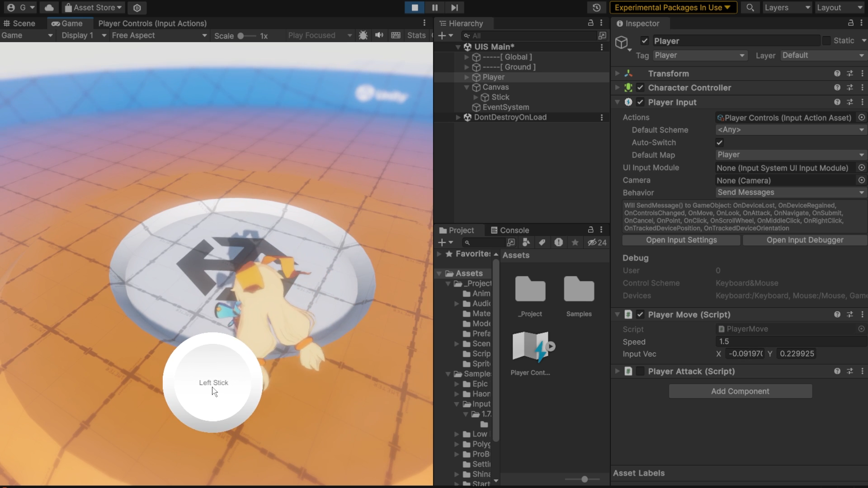Screen dimensions: 868x488
Task: Click the Add Component button
Action: pyautogui.click(x=740, y=391)
